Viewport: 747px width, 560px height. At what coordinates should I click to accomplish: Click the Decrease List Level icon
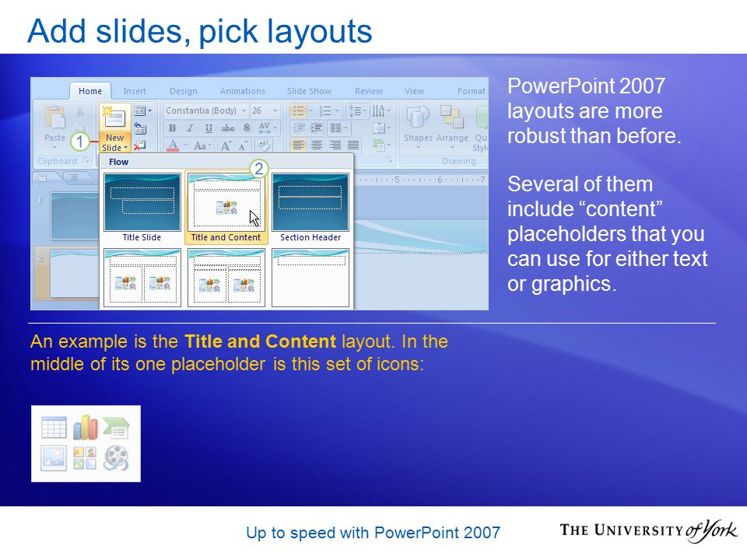tap(299, 128)
